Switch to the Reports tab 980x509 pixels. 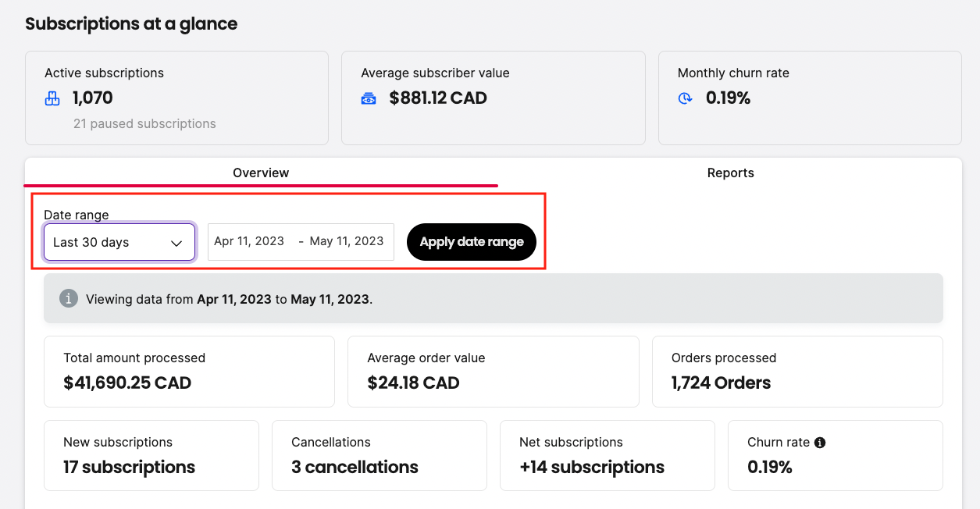pyautogui.click(x=730, y=173)
